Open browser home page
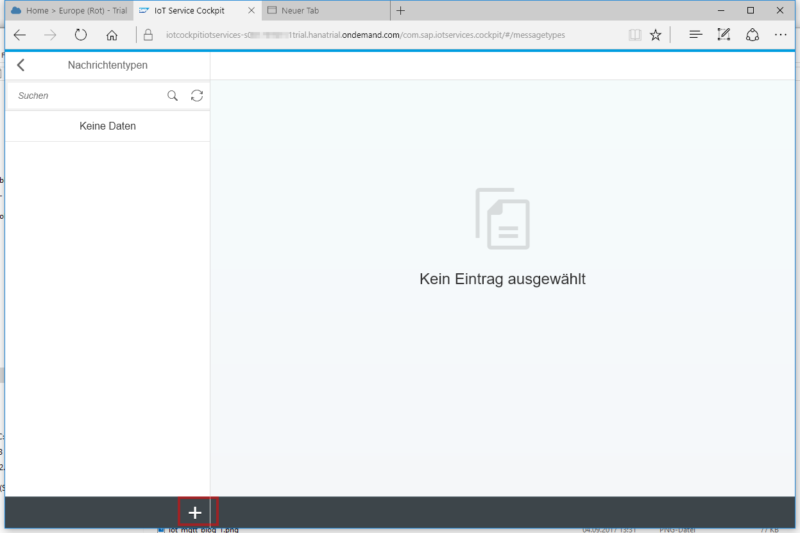Screen dimensions: 800x533 112,35
